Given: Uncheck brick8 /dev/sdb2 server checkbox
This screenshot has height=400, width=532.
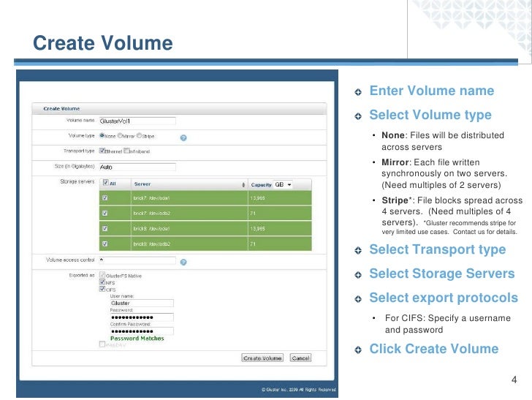Looking at the screenshot, I should [104, 244].
